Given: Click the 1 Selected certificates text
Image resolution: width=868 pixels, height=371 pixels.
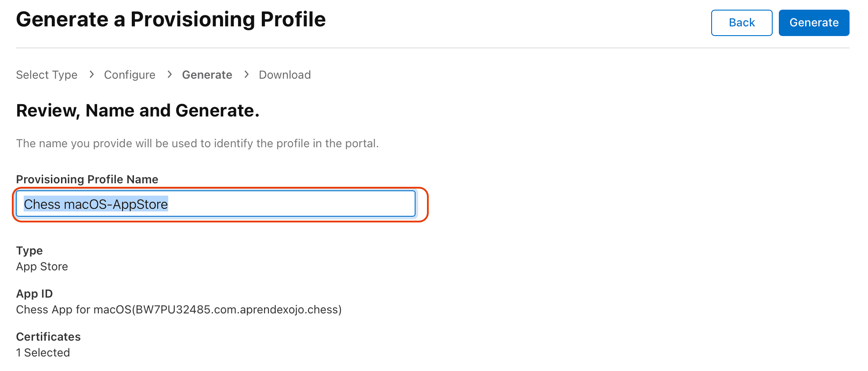Looking at the screenshot, I should click(x=43, y=353).
